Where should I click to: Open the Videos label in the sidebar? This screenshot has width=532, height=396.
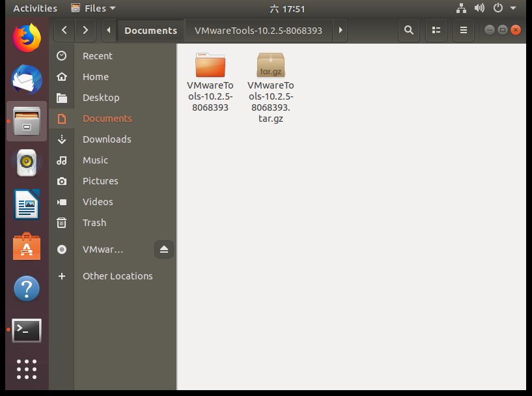click(98, 202)
